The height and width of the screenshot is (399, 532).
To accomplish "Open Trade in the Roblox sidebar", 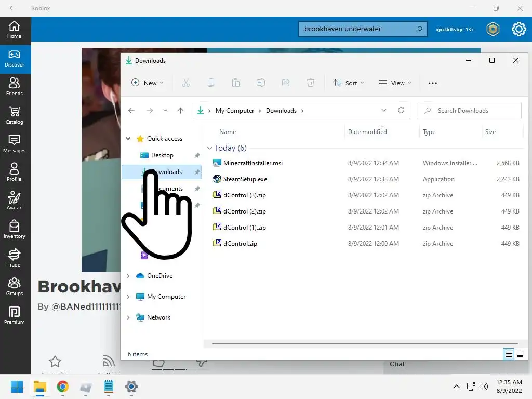I will 14,258.
